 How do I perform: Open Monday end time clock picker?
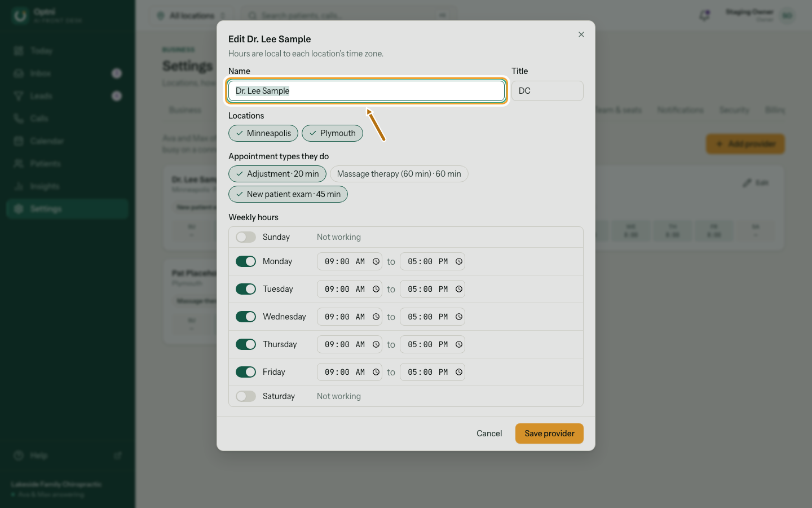pos(459,261)
